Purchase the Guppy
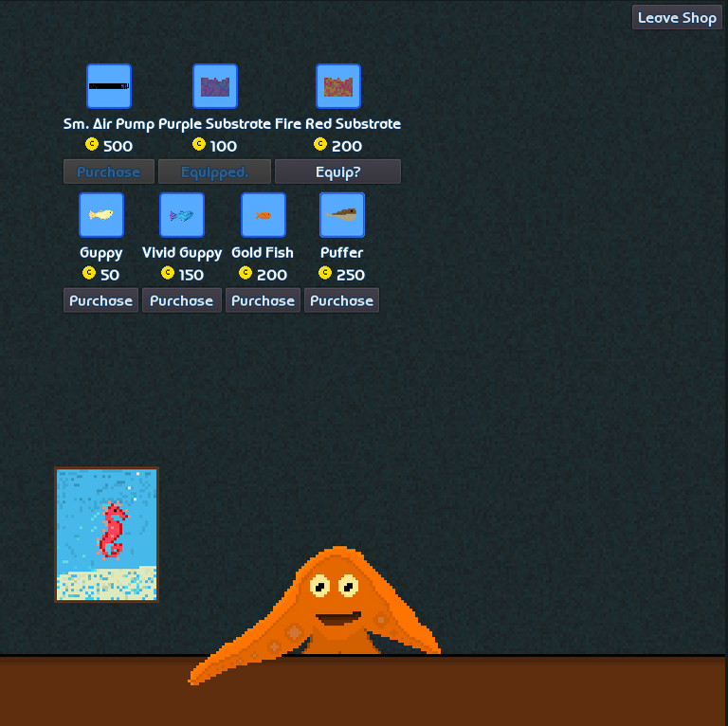The image size is (728, 726). (100, 300)
